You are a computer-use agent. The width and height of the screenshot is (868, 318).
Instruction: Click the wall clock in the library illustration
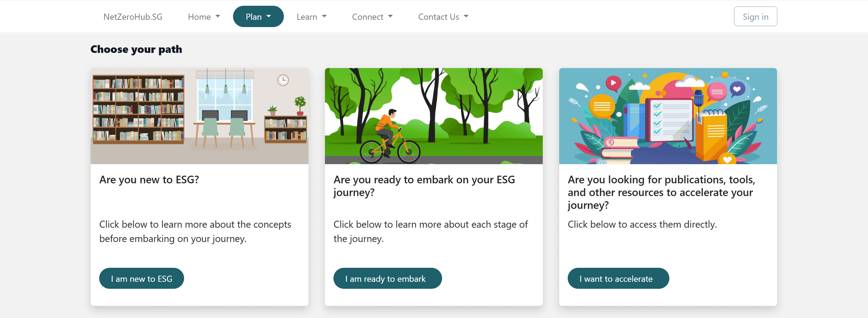[283, 80]
